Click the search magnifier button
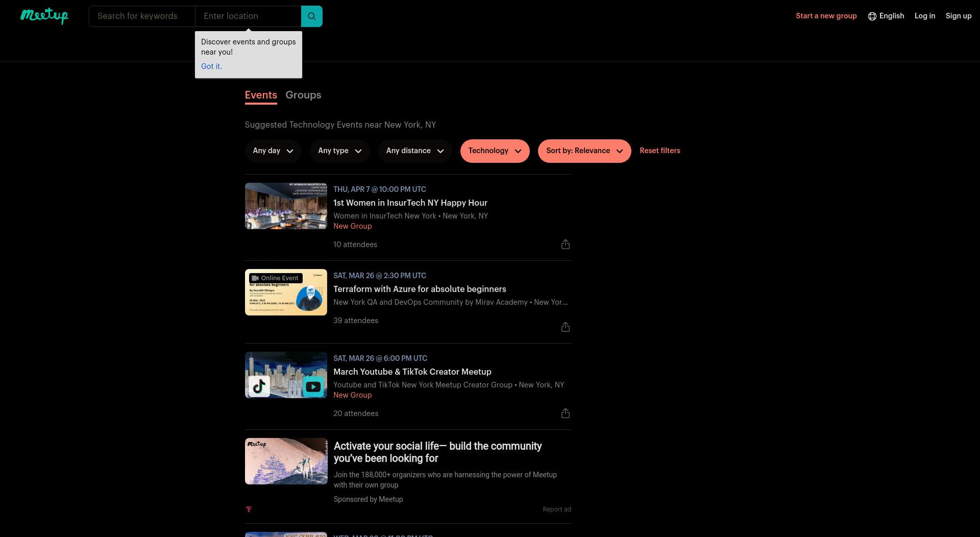 pyautogui.click(x=312, y=16)
